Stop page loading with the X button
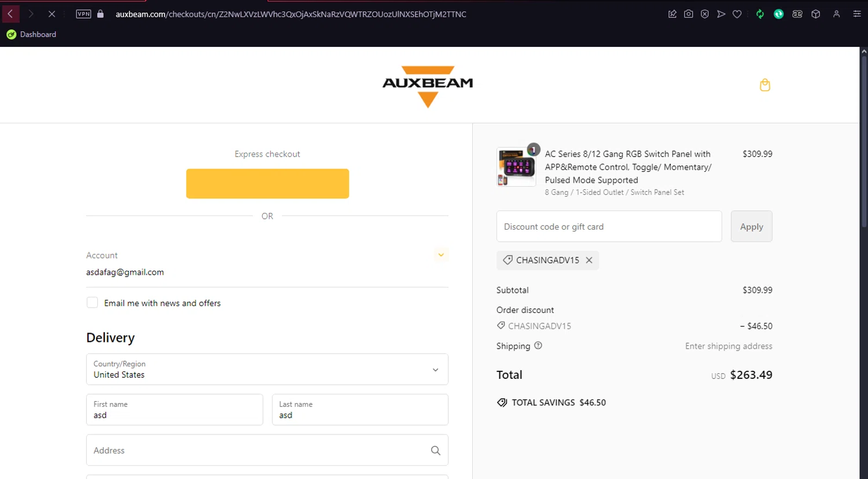This screenshot has width=868, height=479. click(x=52, y=14)
